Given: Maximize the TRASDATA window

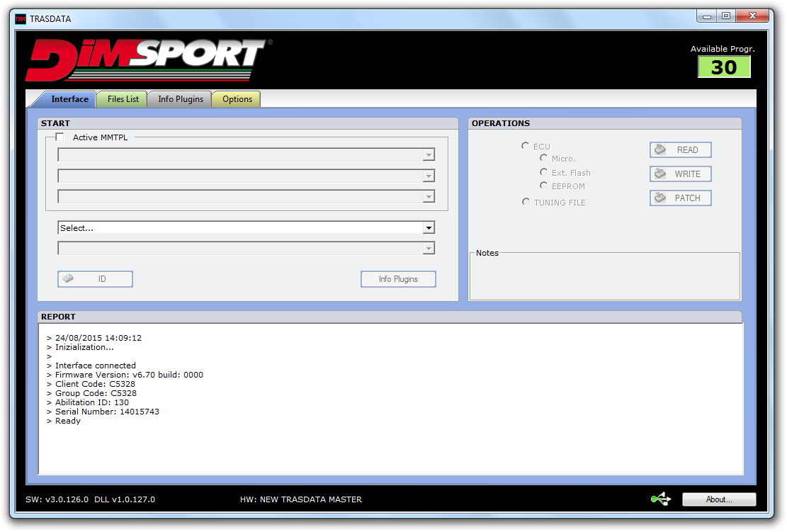Looking at the screenshot, I should click(x=726, y=16).
